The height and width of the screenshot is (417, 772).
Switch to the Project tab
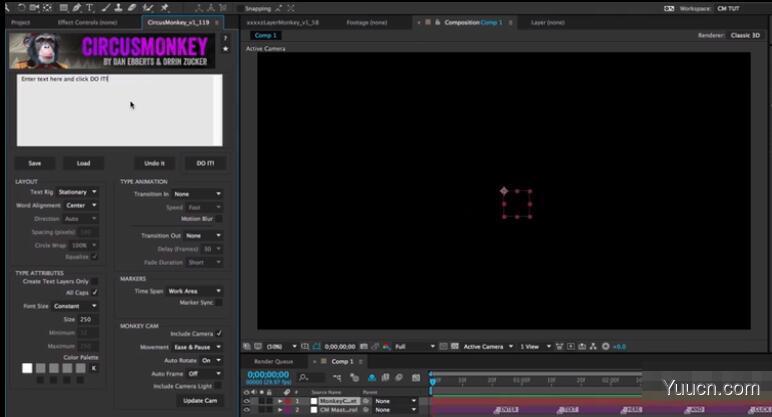21,22
